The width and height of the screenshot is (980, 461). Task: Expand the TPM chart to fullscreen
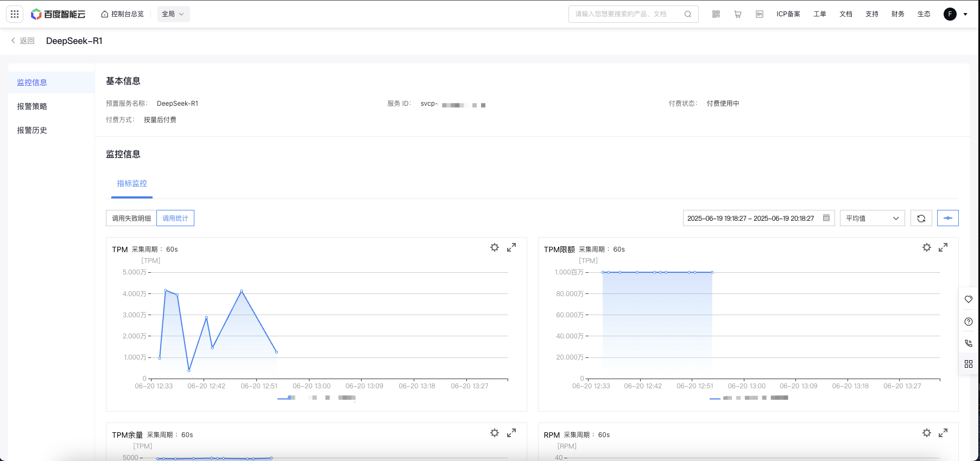[511, 247]
